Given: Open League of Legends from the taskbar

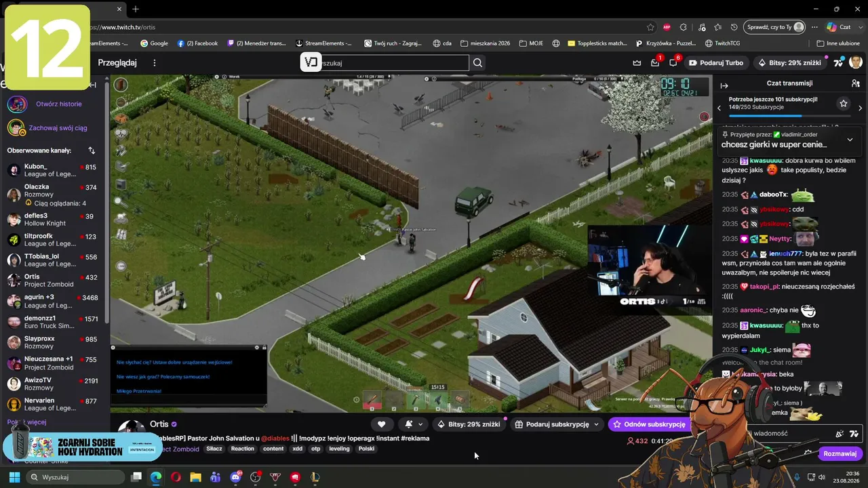Looking at the screenshot, I should tap(315, 477).
